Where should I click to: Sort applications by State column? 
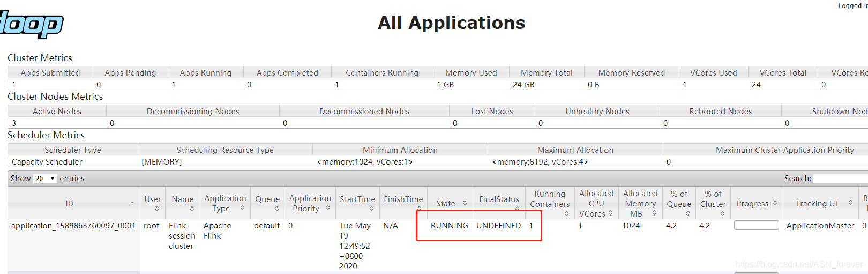(450, 203)
